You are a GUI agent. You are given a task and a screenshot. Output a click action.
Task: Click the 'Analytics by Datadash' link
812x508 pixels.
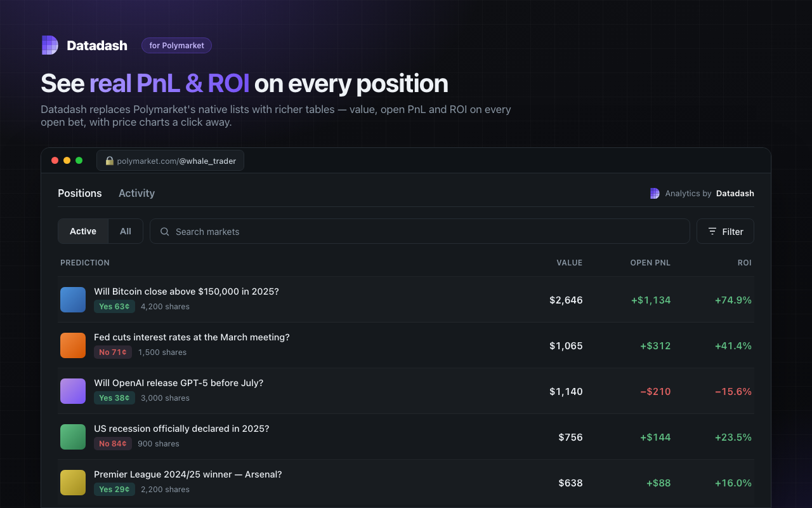pos(702,193)
